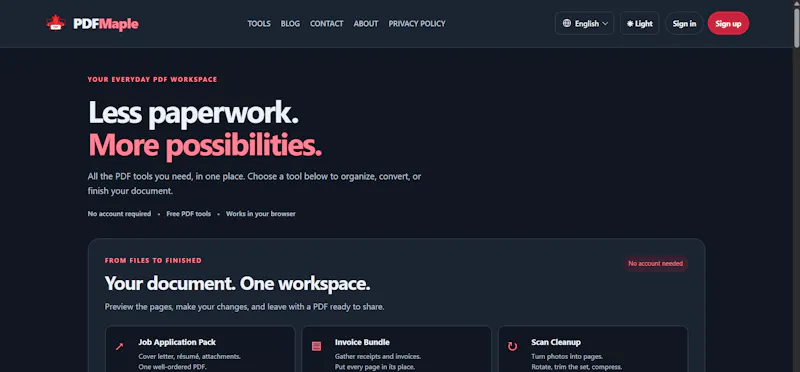Open the Tools menu

(259, 23)
